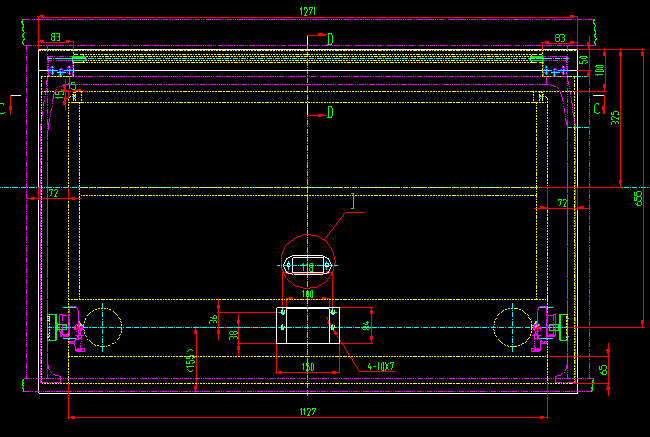Click the right-side 72 dimension label
650x437 pixels.
click(x=562, y=203)
